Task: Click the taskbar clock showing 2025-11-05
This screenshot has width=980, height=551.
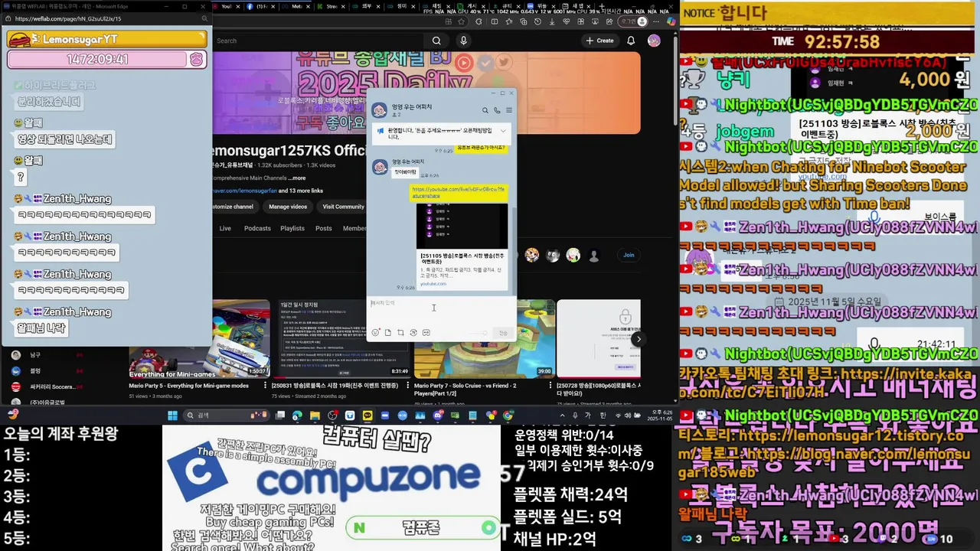Action: click(660, 416)
